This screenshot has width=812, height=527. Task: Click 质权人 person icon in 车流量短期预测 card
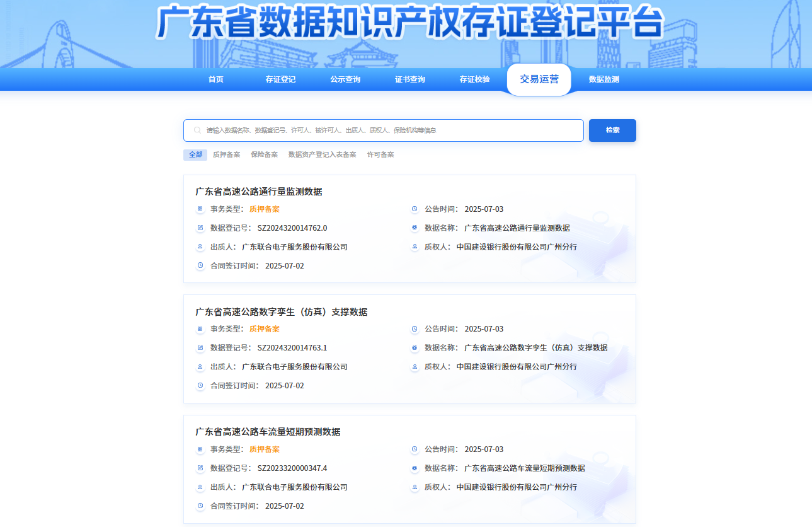pos(415,487)
